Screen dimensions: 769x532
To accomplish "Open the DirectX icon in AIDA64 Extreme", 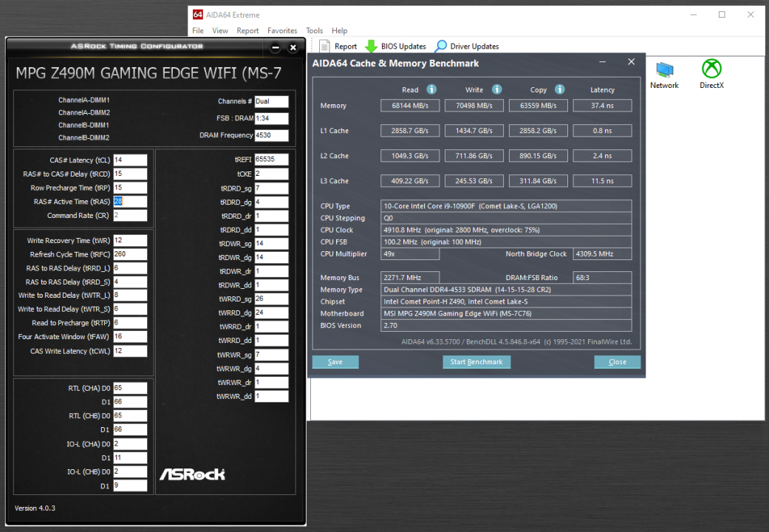I will pyautogui.click(x=711, y=69).
